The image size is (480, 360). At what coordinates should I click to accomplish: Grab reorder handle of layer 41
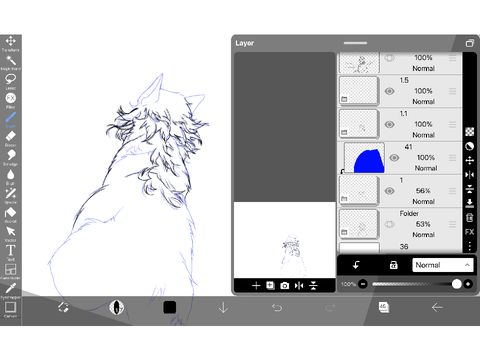pyautogui.click(x=452, y=158)
